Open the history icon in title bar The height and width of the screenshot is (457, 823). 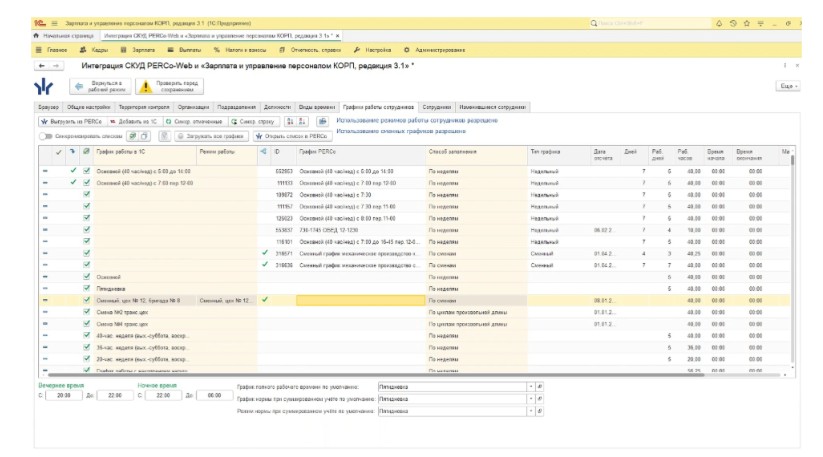[733, 22]
